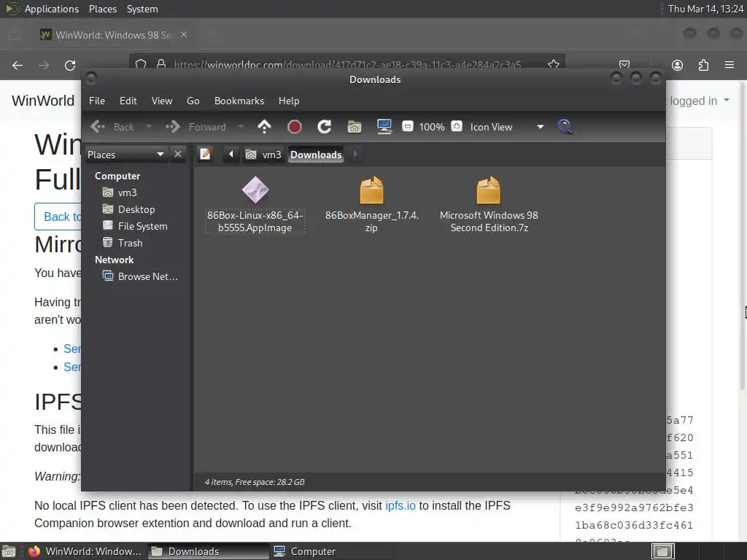Zoom out with the minus icon
747x560 pixels.
408,126
